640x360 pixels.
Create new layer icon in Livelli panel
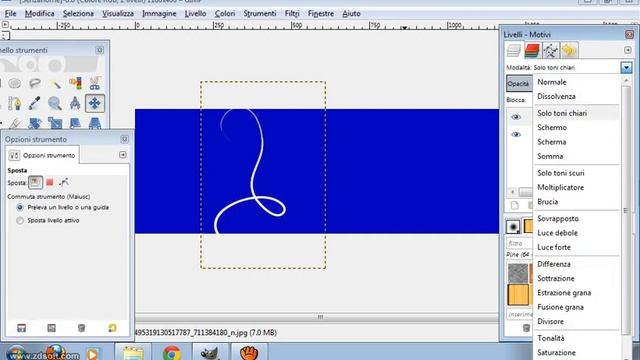[514, 205]
